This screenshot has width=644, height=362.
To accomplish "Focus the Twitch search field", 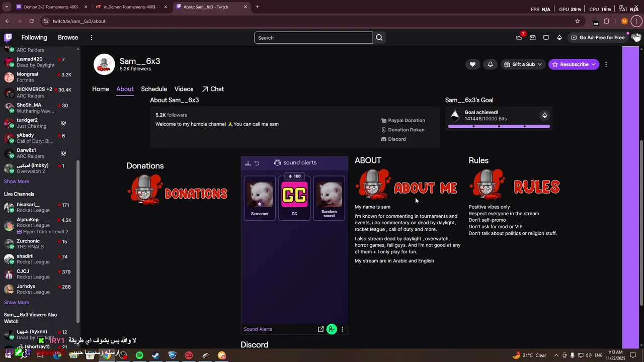I will (x=313, y=38).
